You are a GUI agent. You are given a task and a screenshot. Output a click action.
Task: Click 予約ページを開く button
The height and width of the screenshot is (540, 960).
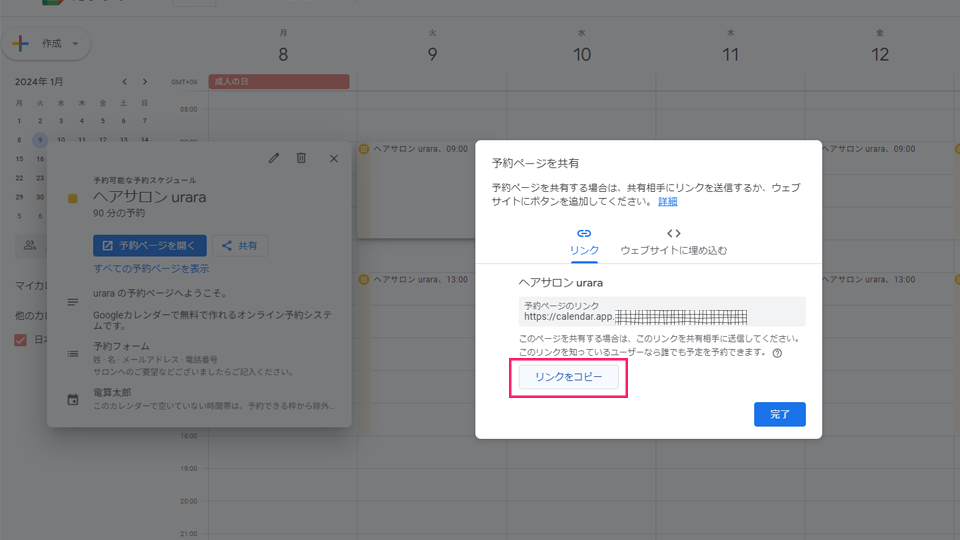click(x=150, y=246)
